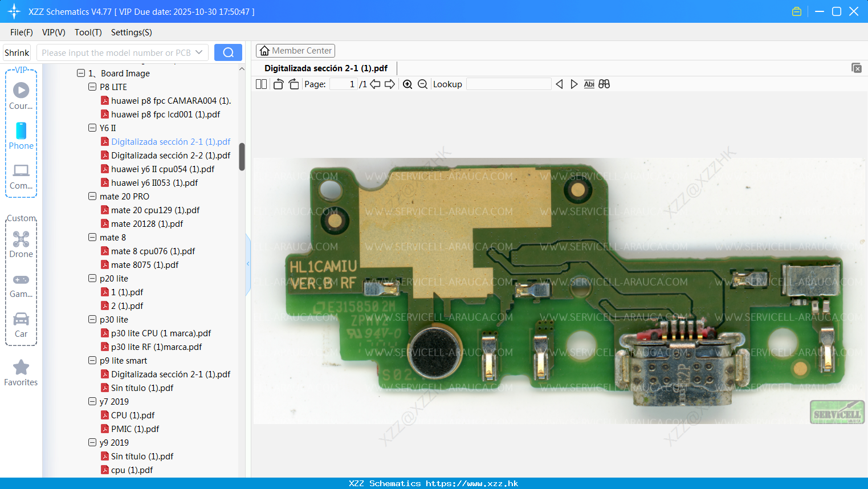Image resolution: width=868 pixels, height=489 pixels.
Task: Collapse the Board Image tree node
Action: tap(81, 73)
